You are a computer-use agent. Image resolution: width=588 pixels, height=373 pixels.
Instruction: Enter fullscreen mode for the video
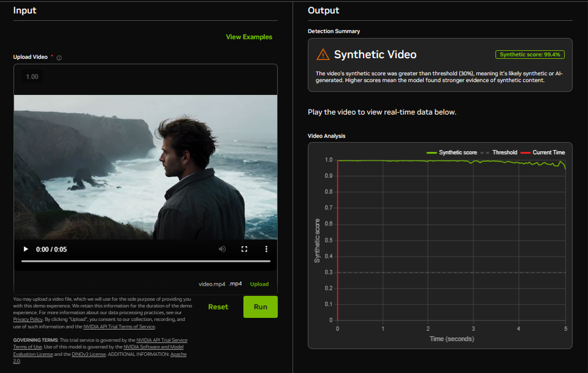click(244, 249)
